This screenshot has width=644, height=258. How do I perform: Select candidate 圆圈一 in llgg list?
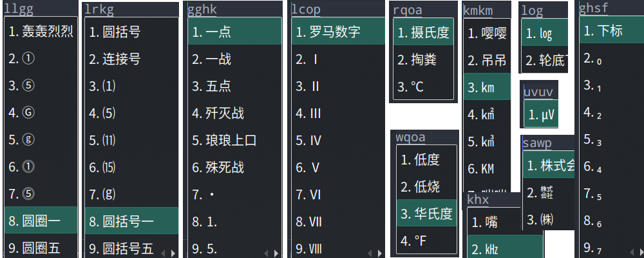click(x=41, y=221)
